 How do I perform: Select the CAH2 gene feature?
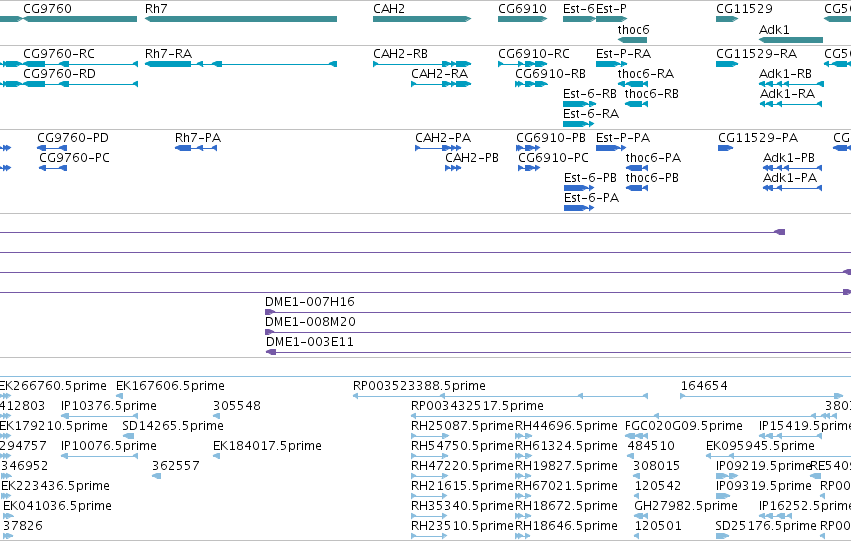(x=422, y=19)
